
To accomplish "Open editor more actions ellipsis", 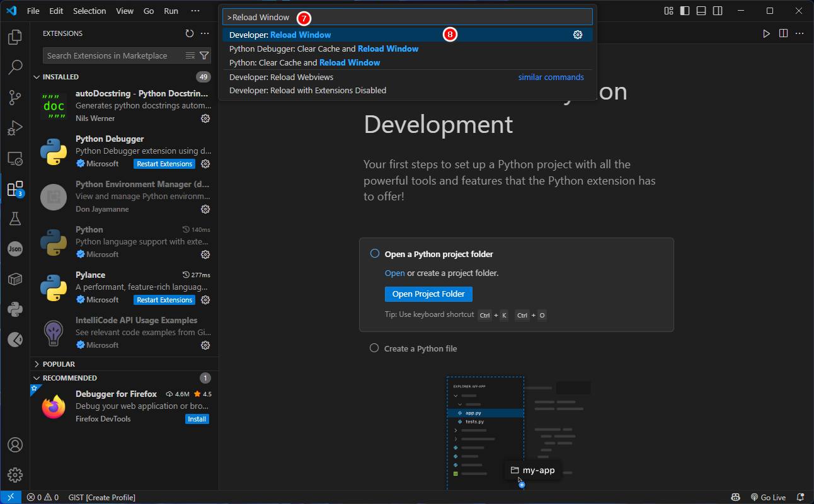I will [x=800, y=33].
